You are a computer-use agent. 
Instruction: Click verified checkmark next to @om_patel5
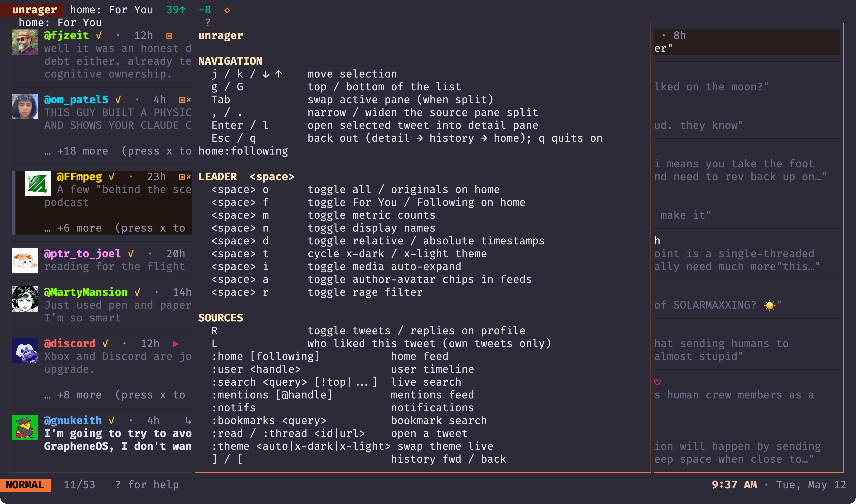coord(118,100)
